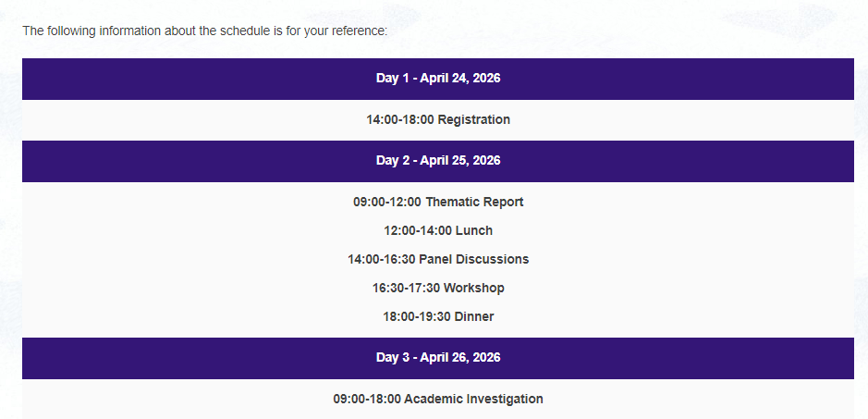Select the 09:00-12:00 Thematic Report entry
This screenshot has width=868, height=419.
[438, 202]
